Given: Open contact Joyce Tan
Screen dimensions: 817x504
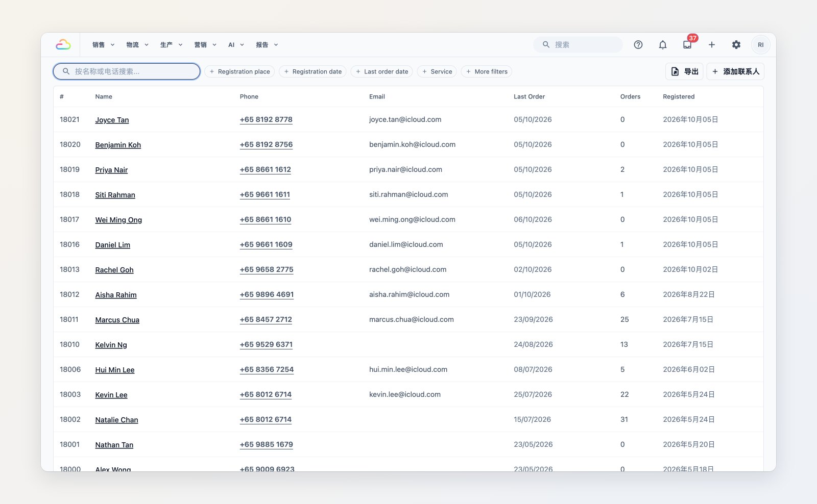Looking at the screenshot, I should coord(112,120).
